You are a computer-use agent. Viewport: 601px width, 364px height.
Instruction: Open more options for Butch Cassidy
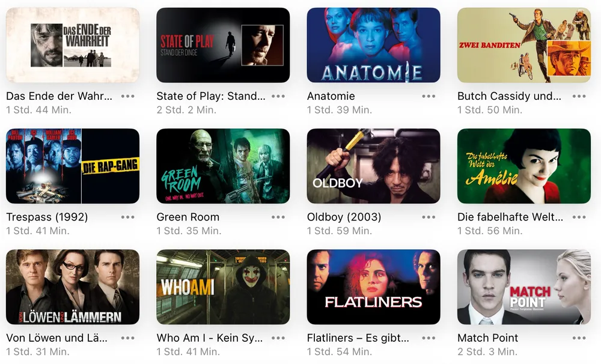[x=579, y=96]
